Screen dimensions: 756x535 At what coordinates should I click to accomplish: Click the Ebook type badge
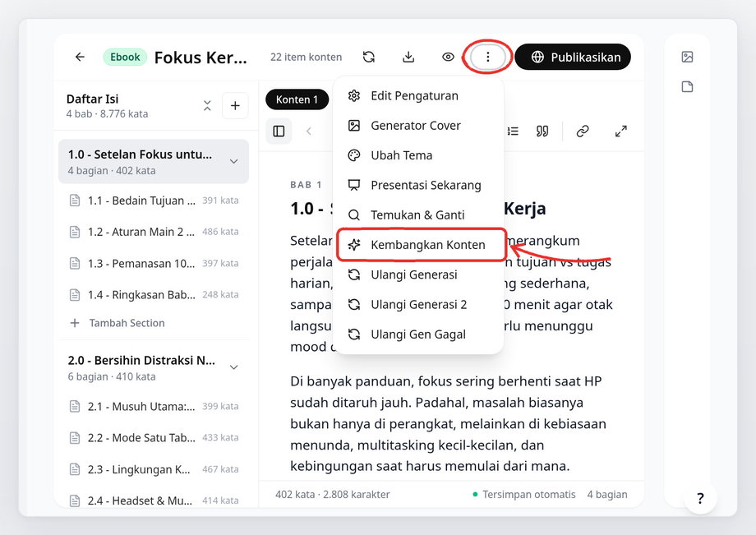click(x=125, y=57)
